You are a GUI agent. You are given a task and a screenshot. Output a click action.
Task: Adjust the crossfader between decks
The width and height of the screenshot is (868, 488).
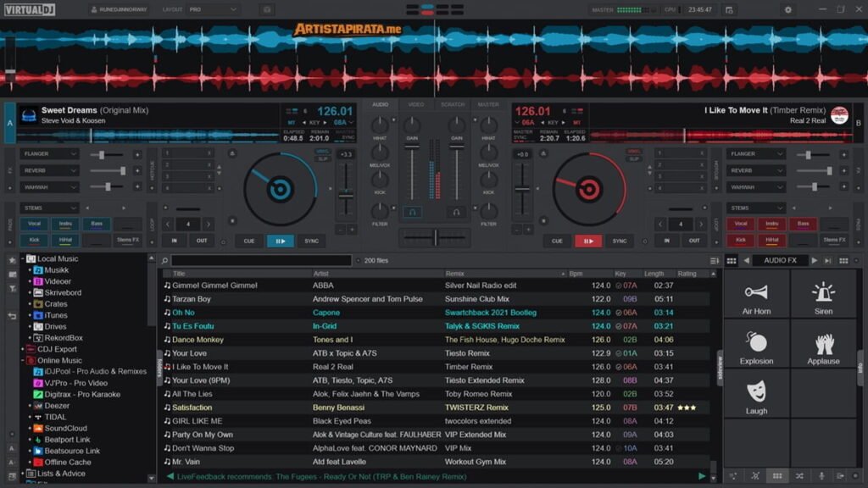pos(435,238)
